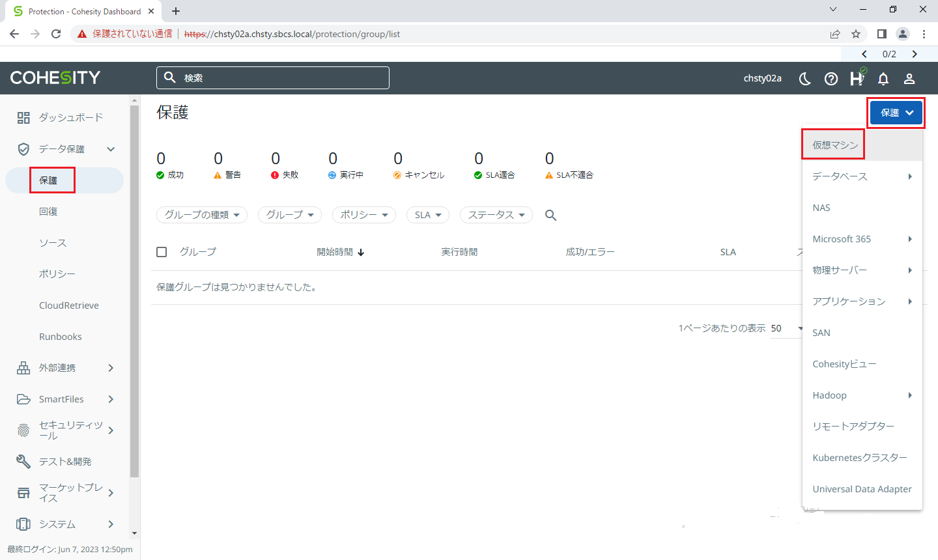938x560 pixels.
Task: Click the SmartFiles folder icon
Action: coord(23,399)
